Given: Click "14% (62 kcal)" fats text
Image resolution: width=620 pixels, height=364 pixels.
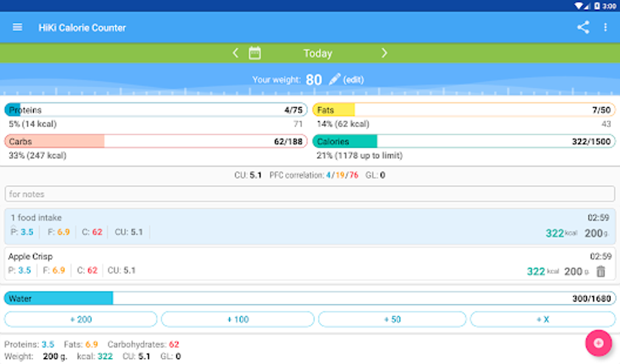Looking at the screenshot, I should pyautogui.click(x=343, y=124).
